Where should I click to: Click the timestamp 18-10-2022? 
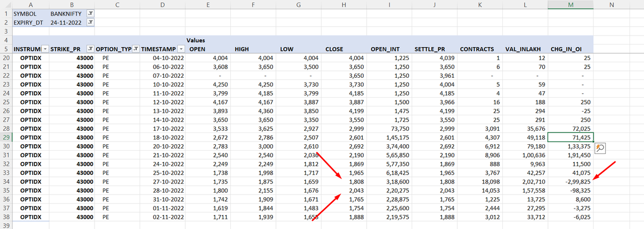[x=169, y=138]
